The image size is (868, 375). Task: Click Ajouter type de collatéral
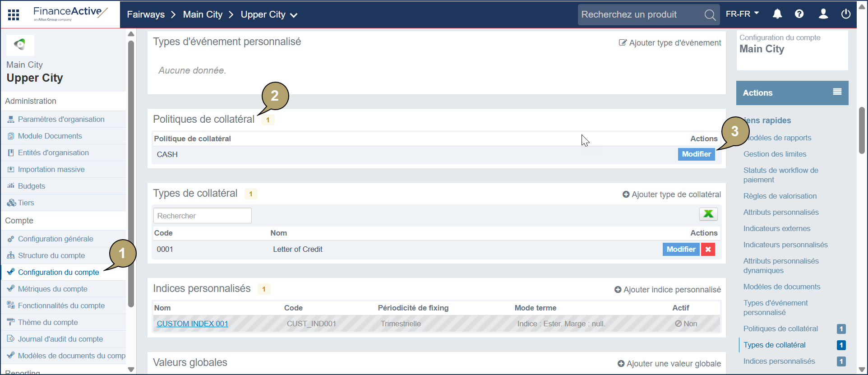pos(671,194)
